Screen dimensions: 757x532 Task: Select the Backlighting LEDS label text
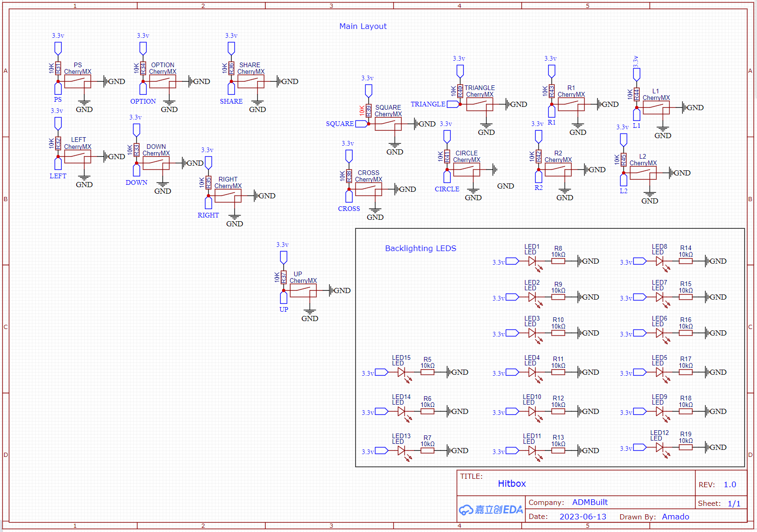420,249
